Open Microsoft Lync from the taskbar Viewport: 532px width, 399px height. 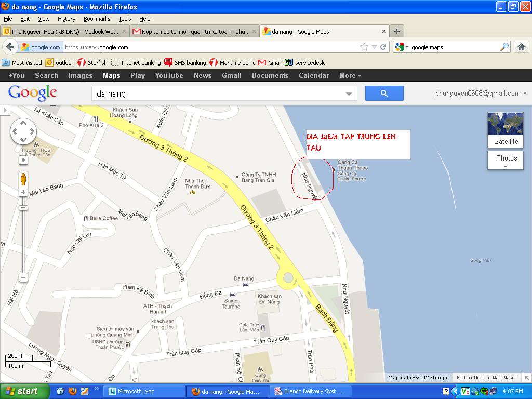tap(144, 391)
